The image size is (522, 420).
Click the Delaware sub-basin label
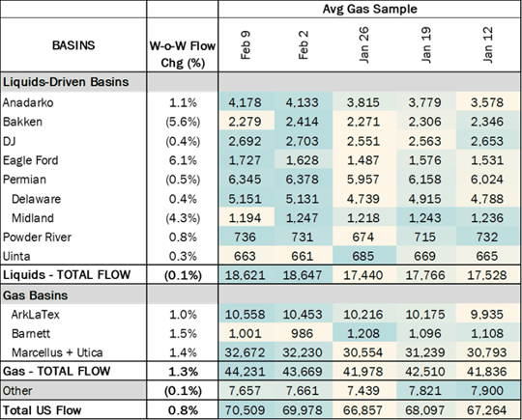click(37, 199)
